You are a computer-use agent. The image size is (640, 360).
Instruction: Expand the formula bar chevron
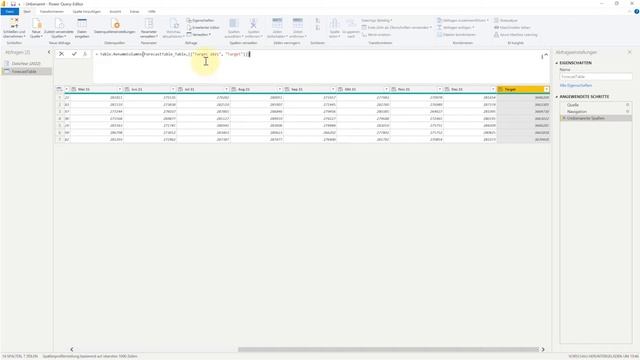(x=546, y=55)
